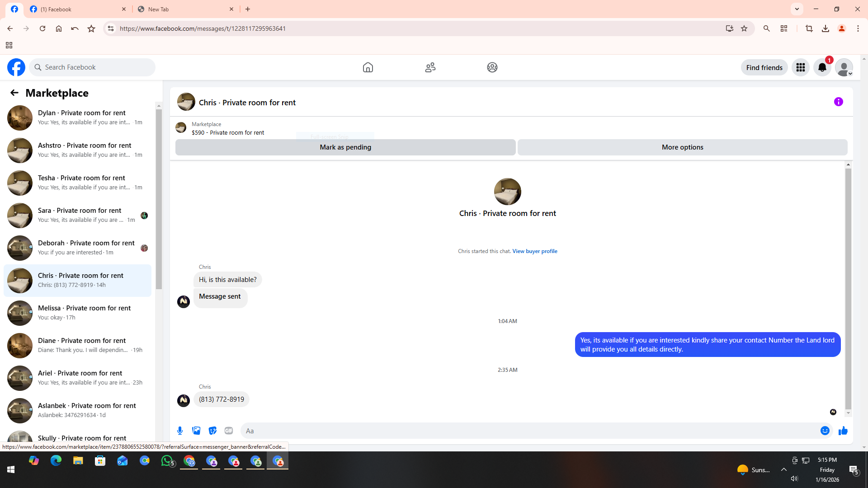The image size is (868, 488).
Task: Open the Facebook notifications bell
Action: (x=822, y=68)
